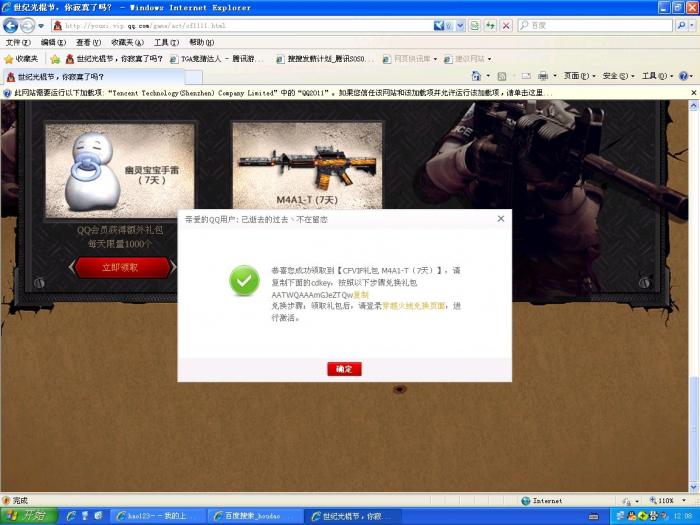
Task: Open the 世纪光棍节 favorites bar bookmark
Action: 114,59
